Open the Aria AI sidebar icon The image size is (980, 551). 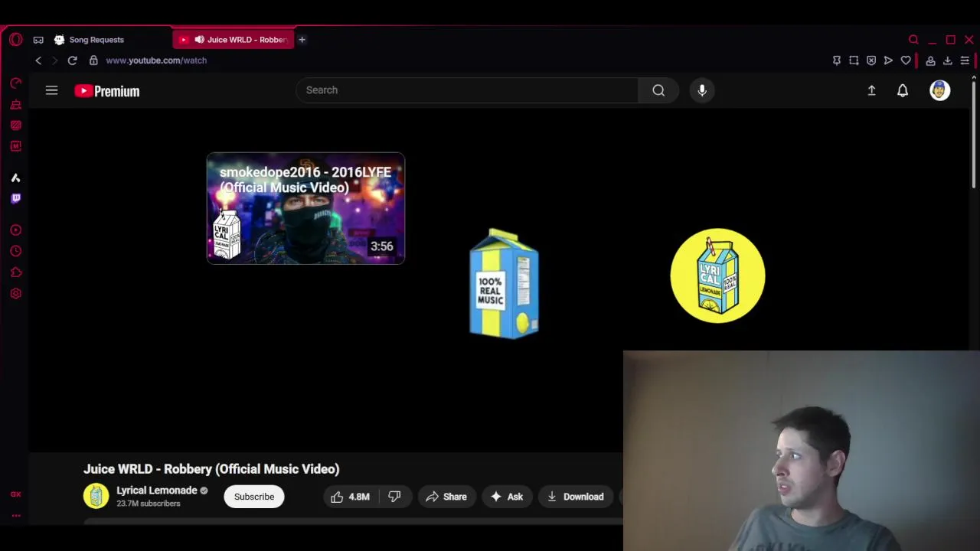(15, 178)
